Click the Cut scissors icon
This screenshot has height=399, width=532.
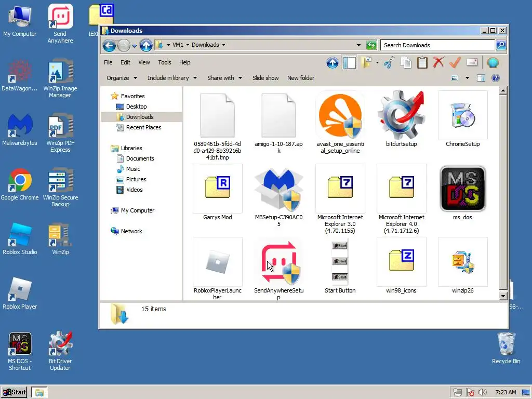[x=390, y=63]
